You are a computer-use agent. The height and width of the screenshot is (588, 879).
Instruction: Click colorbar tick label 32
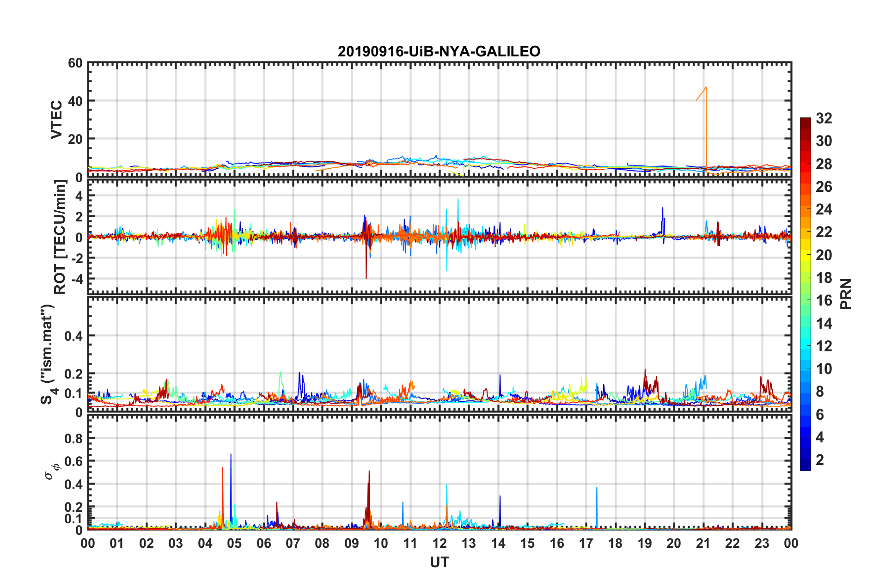[x=824, y=118]
